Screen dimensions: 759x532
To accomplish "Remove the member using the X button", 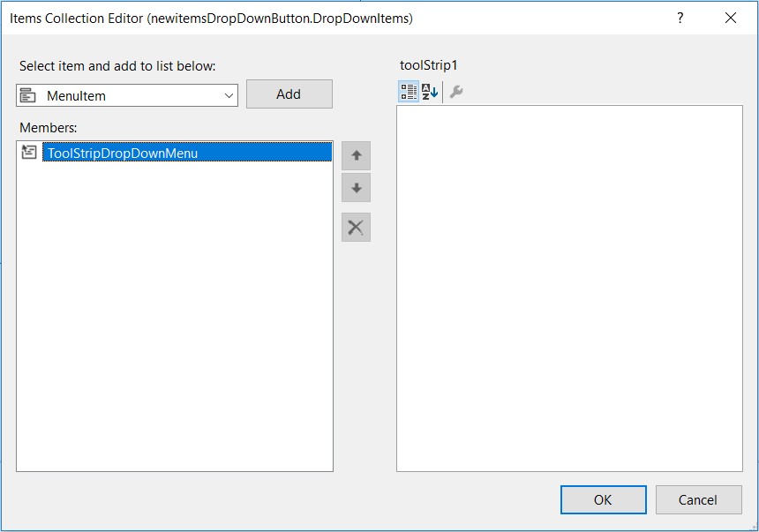I will (x=356, y=227).
